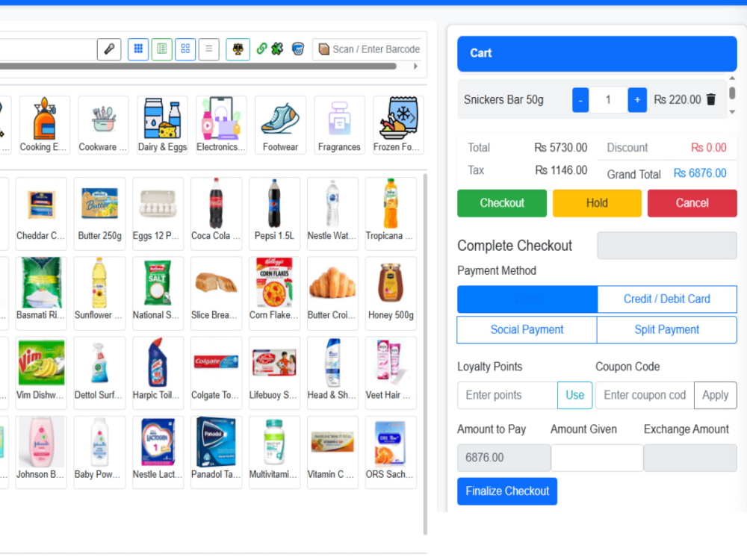This screenshot has width=747, height=560.
Task: Add Cheddar Cheese product to cart
Action: 41,214
